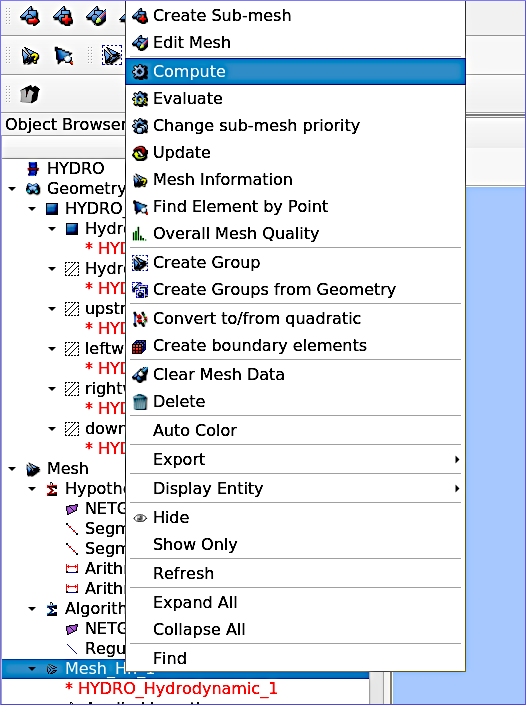The height and width of the screenshot is (705, 526).
Task: Select Expand All entry
Action: [295, 602]
